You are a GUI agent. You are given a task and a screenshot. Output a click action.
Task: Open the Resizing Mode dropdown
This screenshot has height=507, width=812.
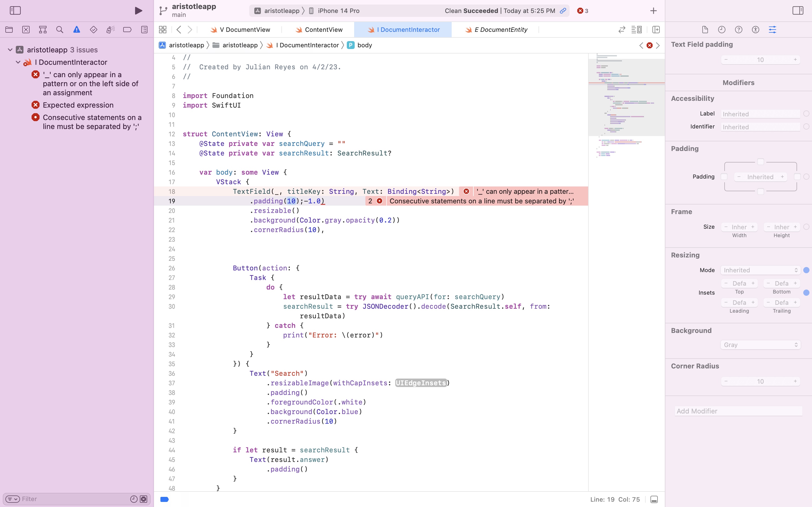pyautogui.click(x=760, y=270)
